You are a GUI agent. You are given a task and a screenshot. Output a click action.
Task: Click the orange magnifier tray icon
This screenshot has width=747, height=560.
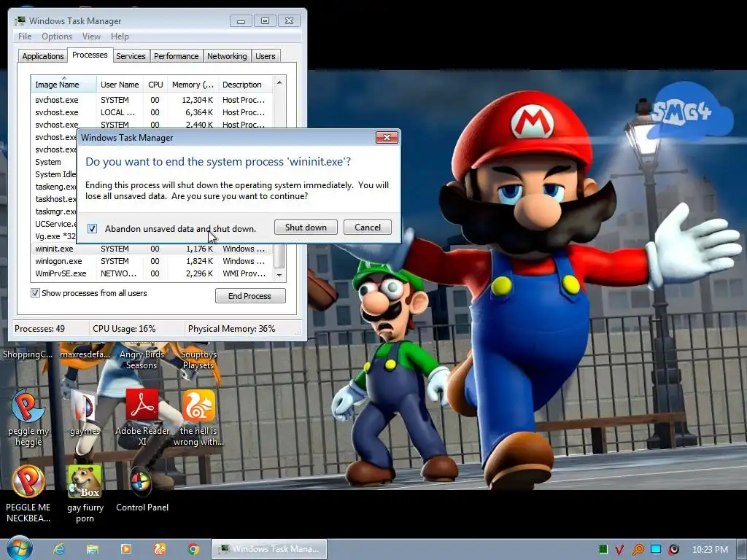(638, 550)
